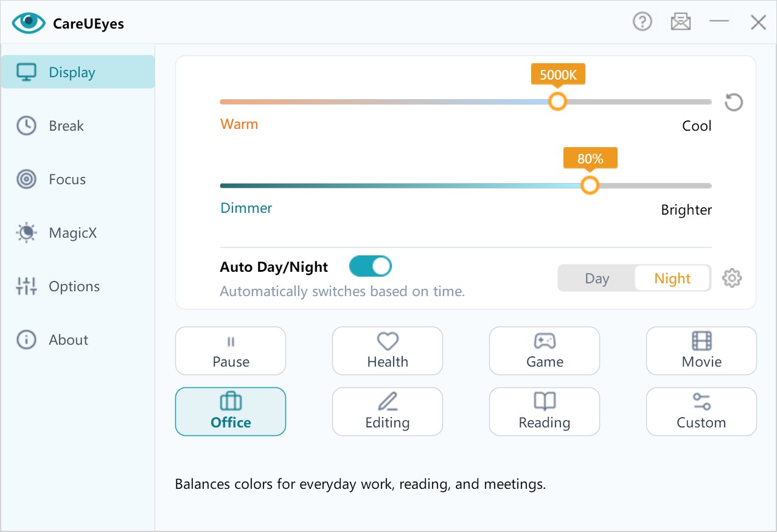
Task: Choose the Editing preset
Action: [388, 412]
